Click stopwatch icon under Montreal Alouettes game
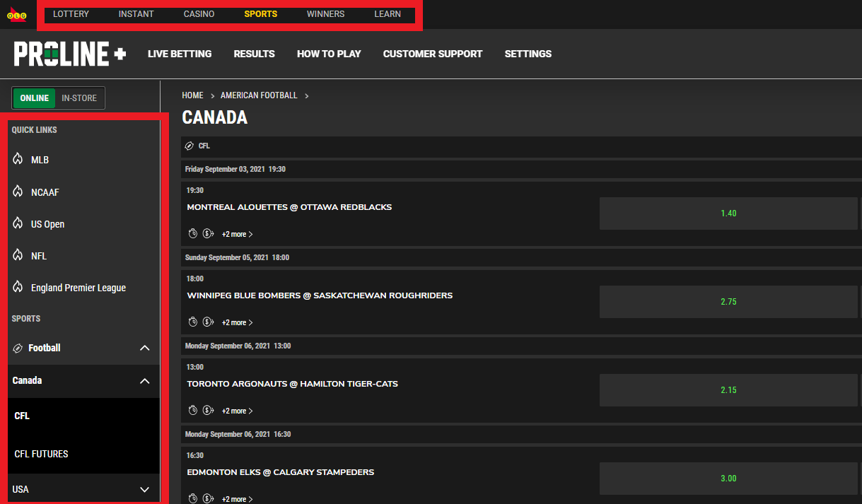 tap(192, 233)
